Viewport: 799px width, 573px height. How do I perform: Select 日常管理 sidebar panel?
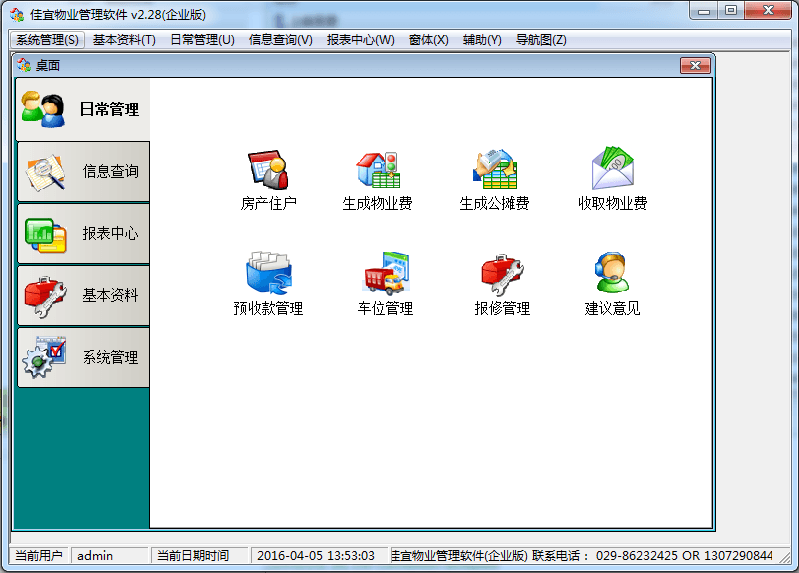83,110
